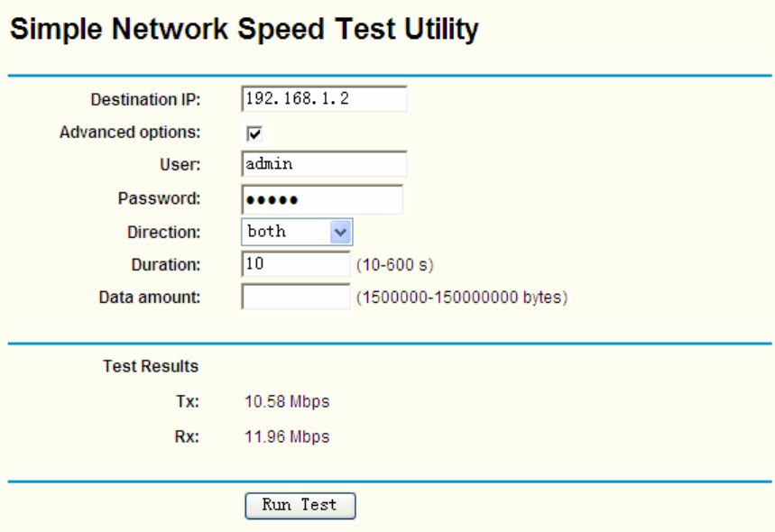This screenshot has height=532, width=775.
Task: Uncheck the Advanced options checkbox
Action: click(x=254, y=133)
